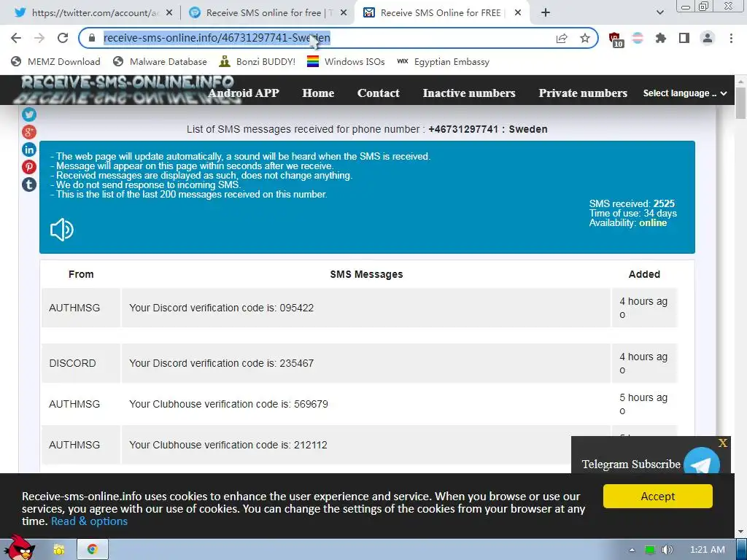Screen dimensions: 747x560
Task: Share on Pinterest sidebar icon
Action: coord(29,167)
